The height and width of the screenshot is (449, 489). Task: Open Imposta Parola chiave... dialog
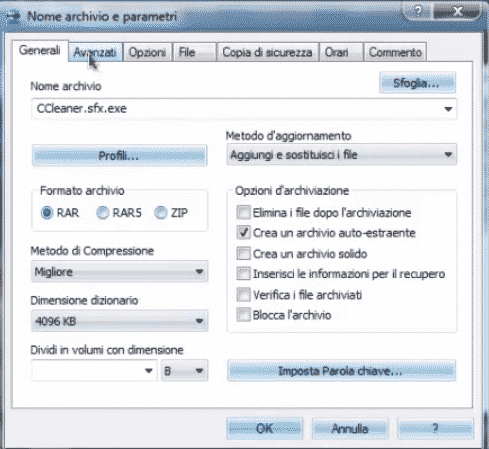pos(342,371)
